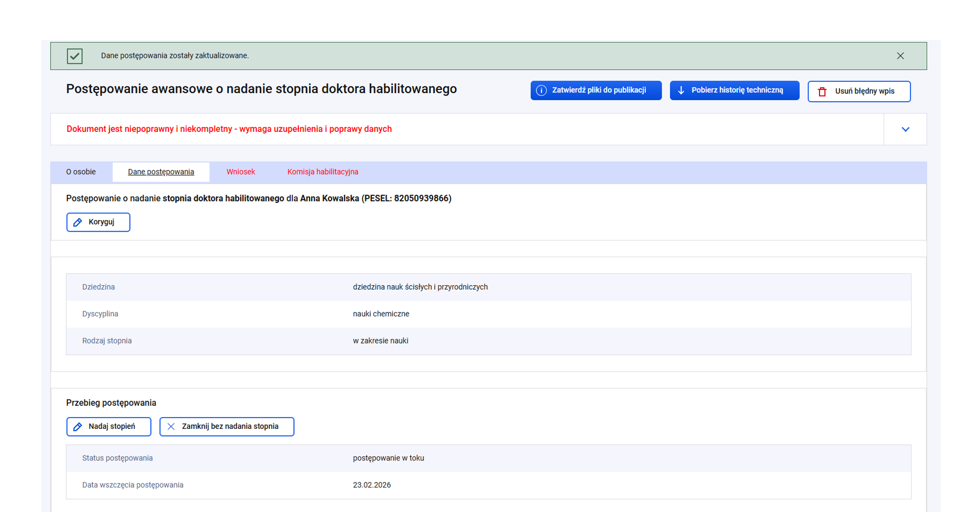Click the Dziedzina value in the table
Viewport: 980px width, 531px height.
tap(420, 287)
